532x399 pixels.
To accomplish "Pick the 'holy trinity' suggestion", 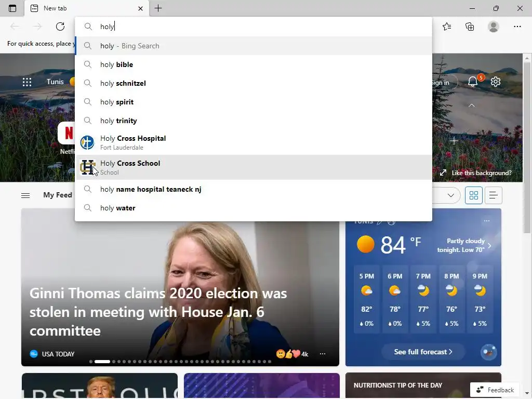I will [x=254, y=121].
